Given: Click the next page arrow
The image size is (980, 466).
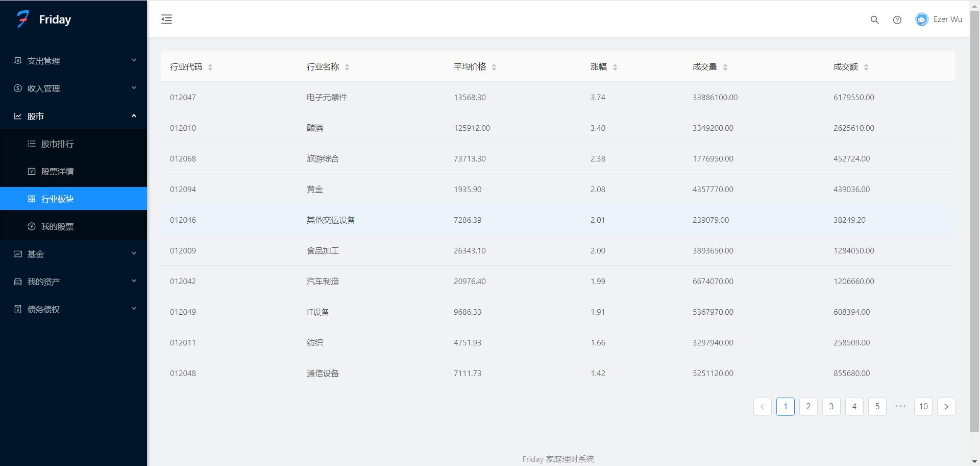Looking at the screenshot, I should tap(946, 407).
